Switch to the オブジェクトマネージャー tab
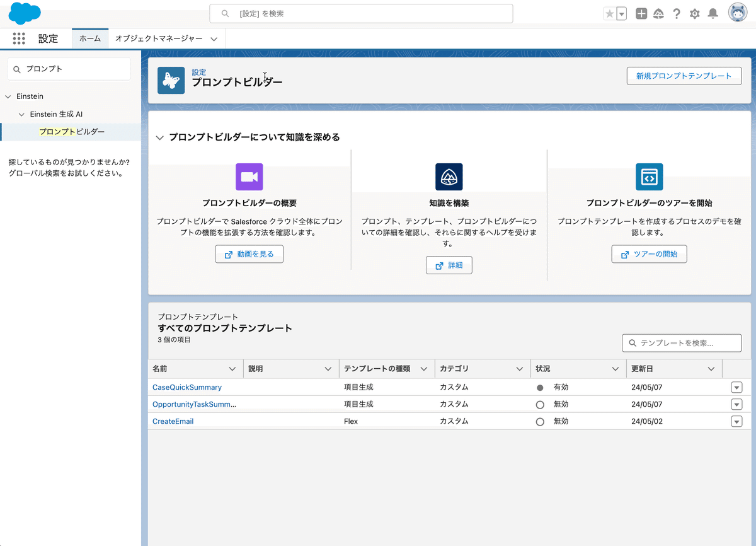 tap(159, 38)
